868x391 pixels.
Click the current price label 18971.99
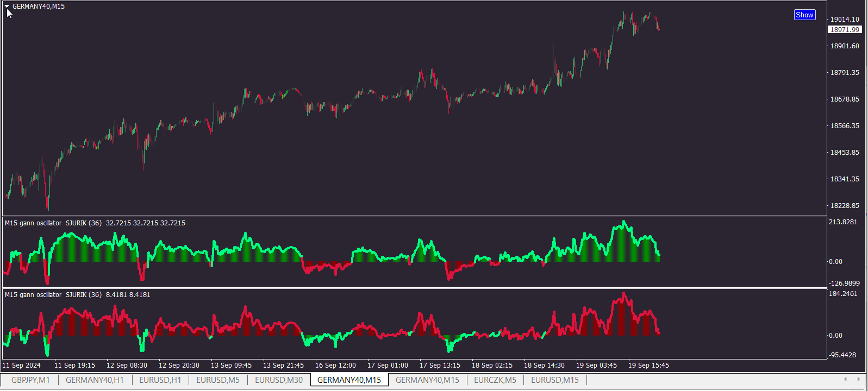[845, 30]
